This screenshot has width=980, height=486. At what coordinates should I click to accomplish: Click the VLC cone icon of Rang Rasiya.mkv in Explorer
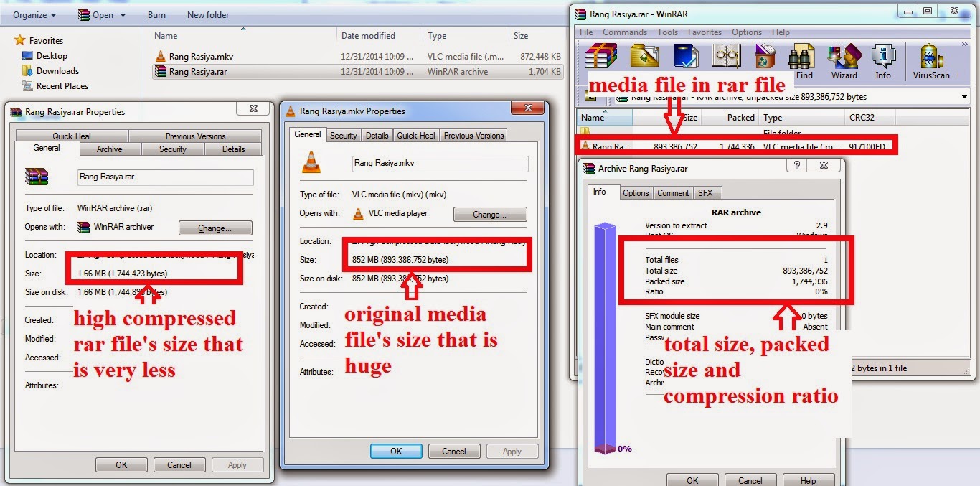(x=161, y=56)
